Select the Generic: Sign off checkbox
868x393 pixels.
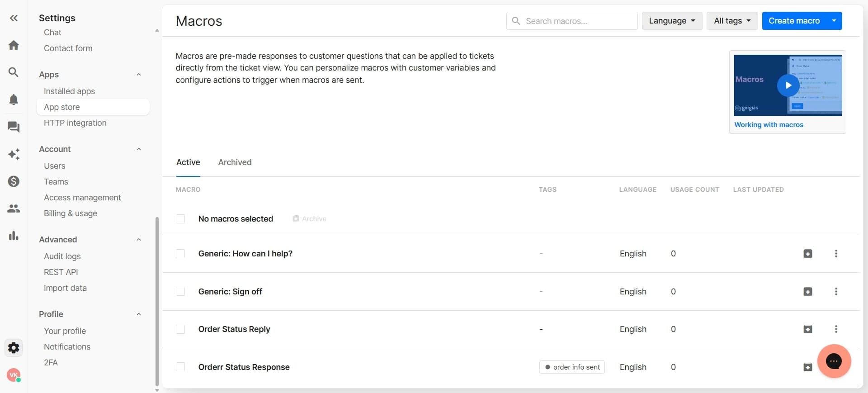click(x=180, y=292)
